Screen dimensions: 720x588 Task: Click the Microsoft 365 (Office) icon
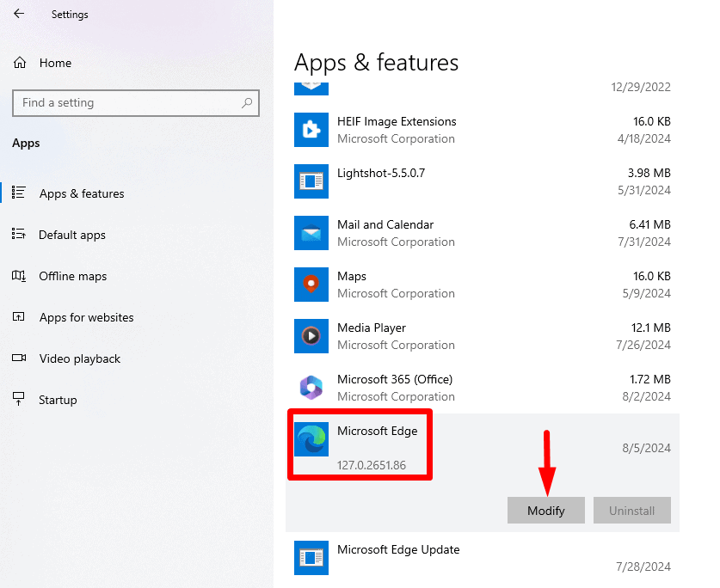[x=311, y=388]
